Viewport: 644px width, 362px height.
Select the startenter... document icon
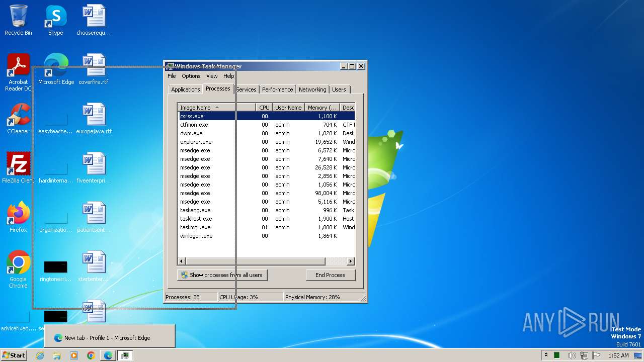coord(94,266)
